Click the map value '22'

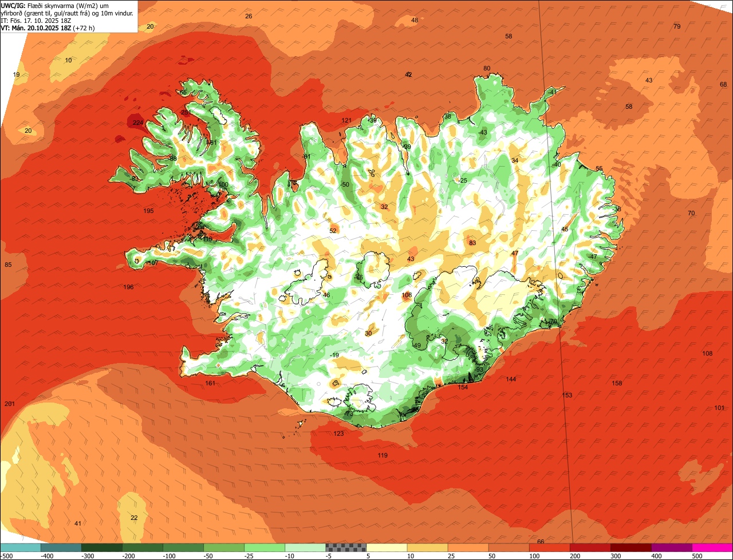(x=134, y=518)
